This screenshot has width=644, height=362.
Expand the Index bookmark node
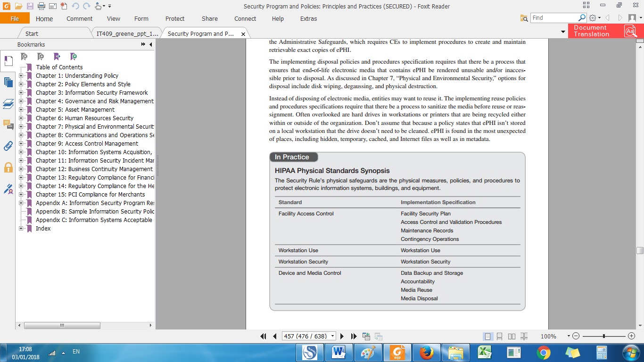pyautogui.click(x=21, y=228)
